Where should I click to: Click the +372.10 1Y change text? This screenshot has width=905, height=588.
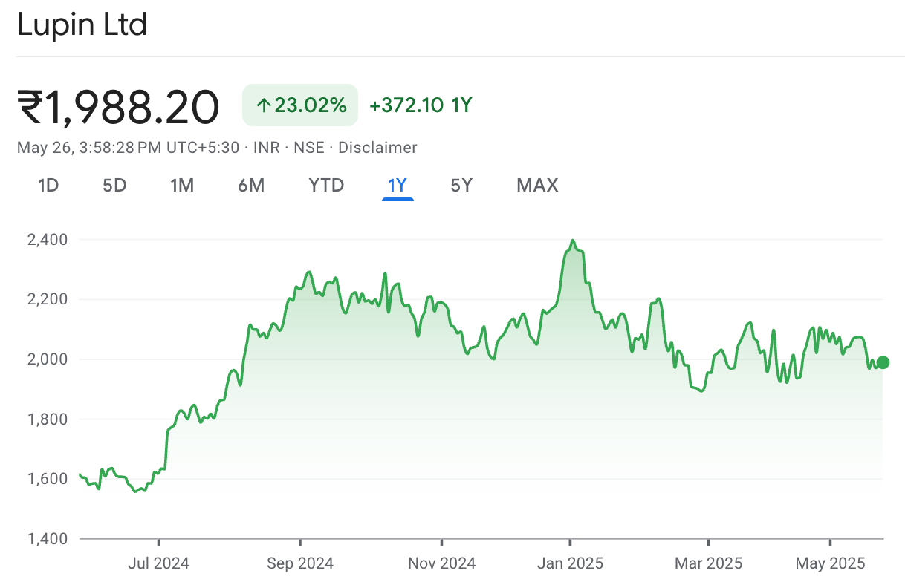421,105
